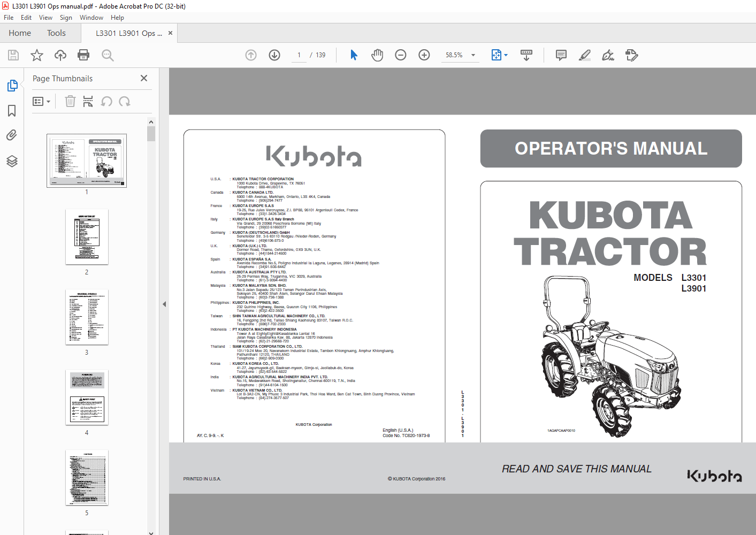The height and width of the screenshot is (535, 756).
Task: Click '© KUBOTA Corporation 2016' text
Action: tap(416, 479)
